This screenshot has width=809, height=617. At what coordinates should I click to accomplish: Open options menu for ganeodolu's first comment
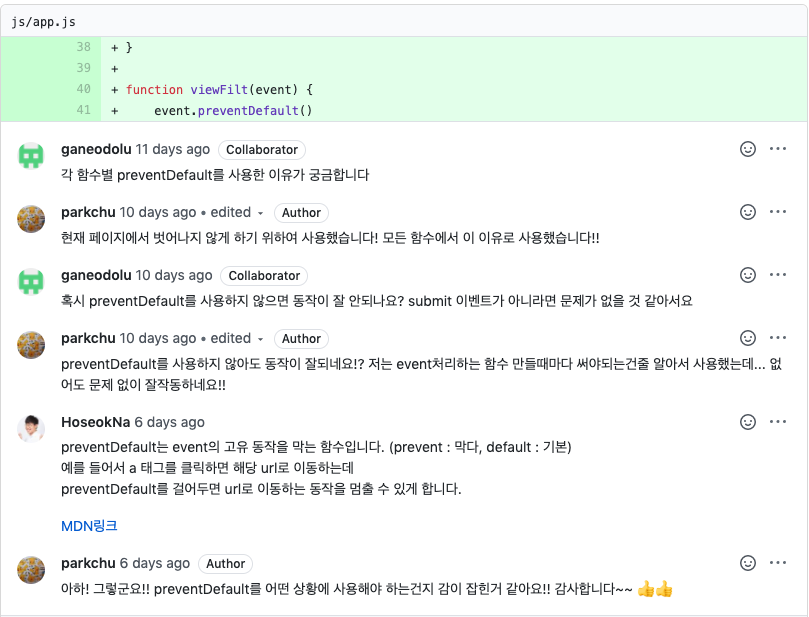(778, 149)
